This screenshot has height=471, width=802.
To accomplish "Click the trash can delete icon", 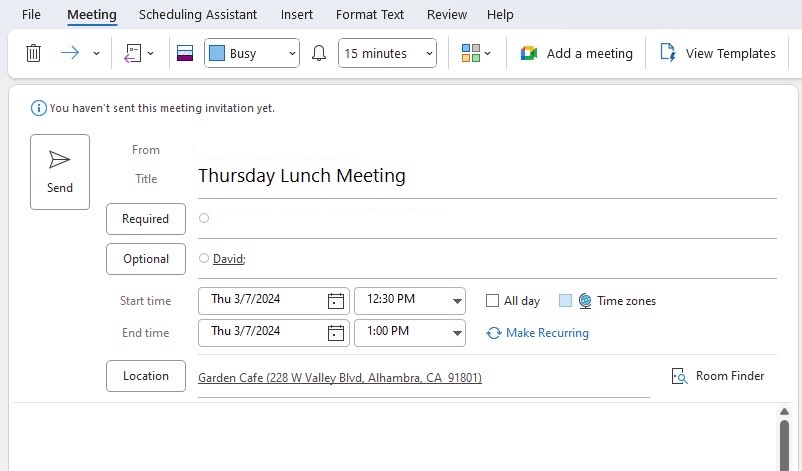I will (x=33, y=53).
